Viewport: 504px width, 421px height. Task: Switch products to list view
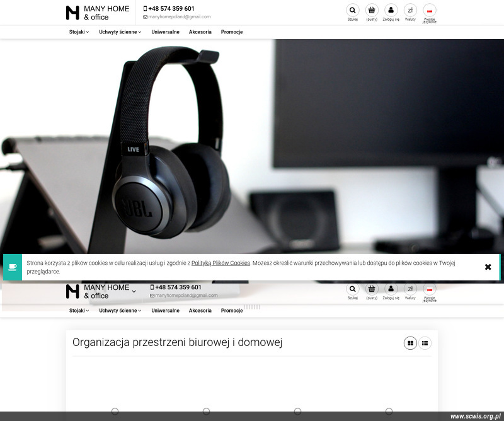click(x=425, y=343)
